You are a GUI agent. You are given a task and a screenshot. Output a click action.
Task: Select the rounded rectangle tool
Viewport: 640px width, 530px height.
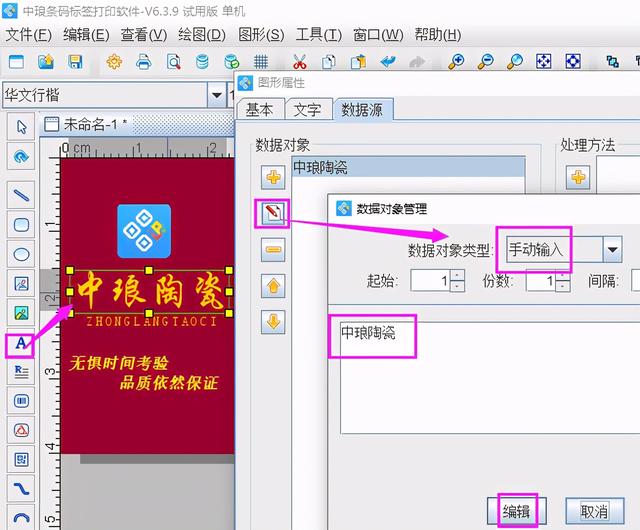coord(21,225)
